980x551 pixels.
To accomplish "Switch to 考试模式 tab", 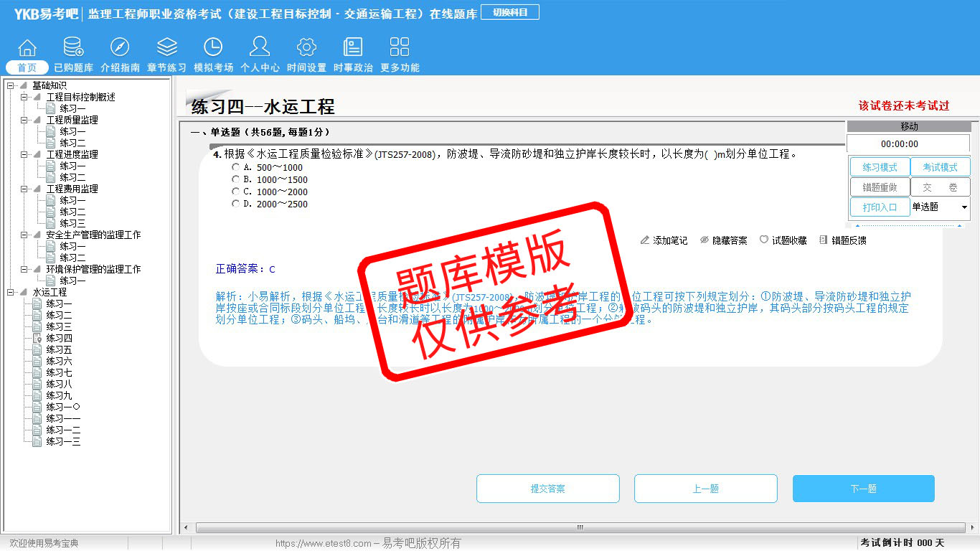I will (x=940, y=167).
